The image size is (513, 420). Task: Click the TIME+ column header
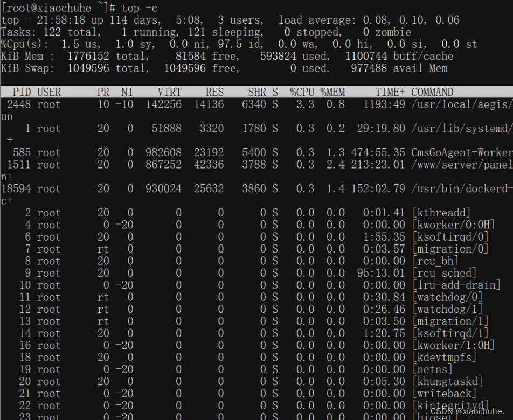390,92
